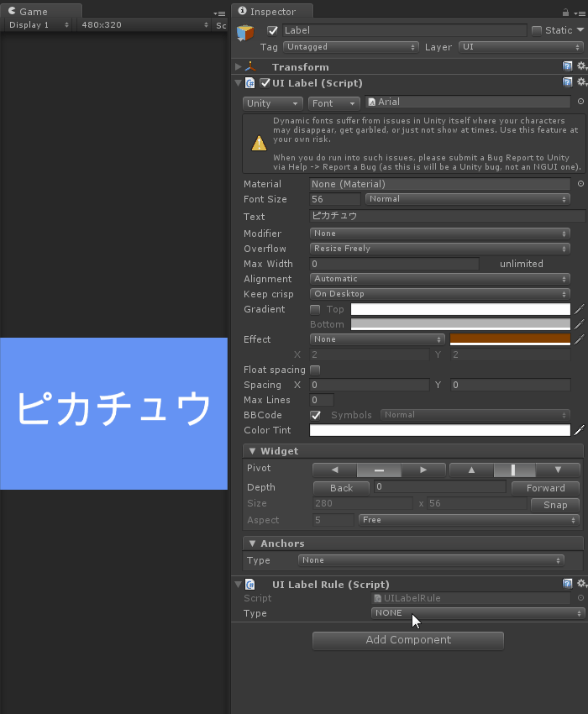Open the Color Tint swatch
The width and height of the screenshot is (588, 714).
440,430
